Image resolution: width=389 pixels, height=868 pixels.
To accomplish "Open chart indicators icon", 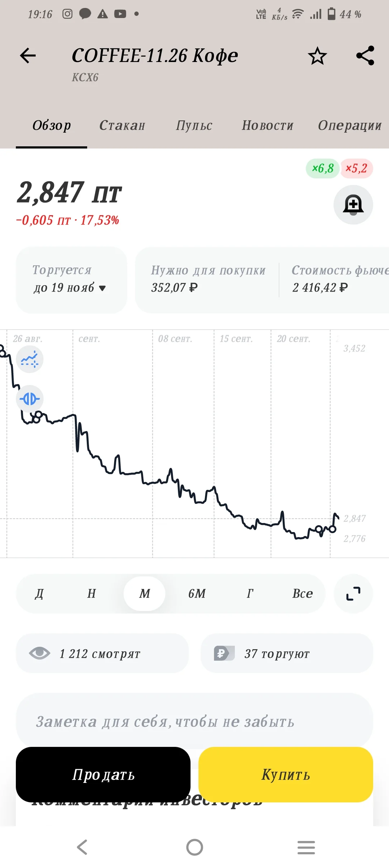I will 30,359.
